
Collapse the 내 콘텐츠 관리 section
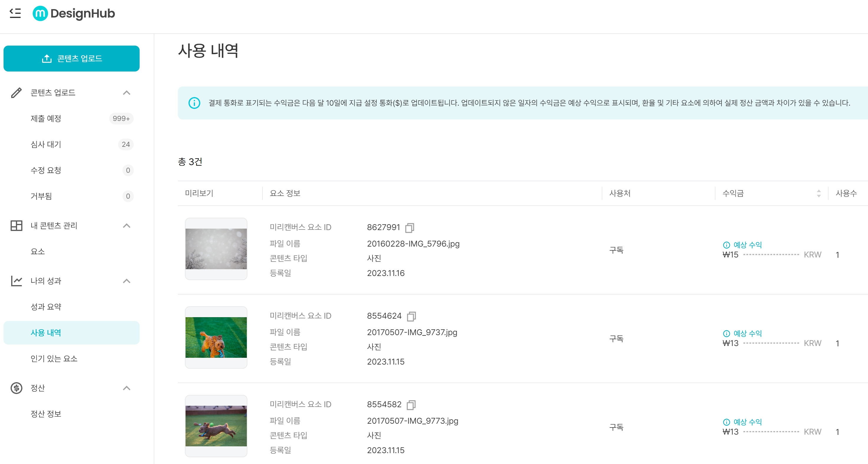(126, 226)
